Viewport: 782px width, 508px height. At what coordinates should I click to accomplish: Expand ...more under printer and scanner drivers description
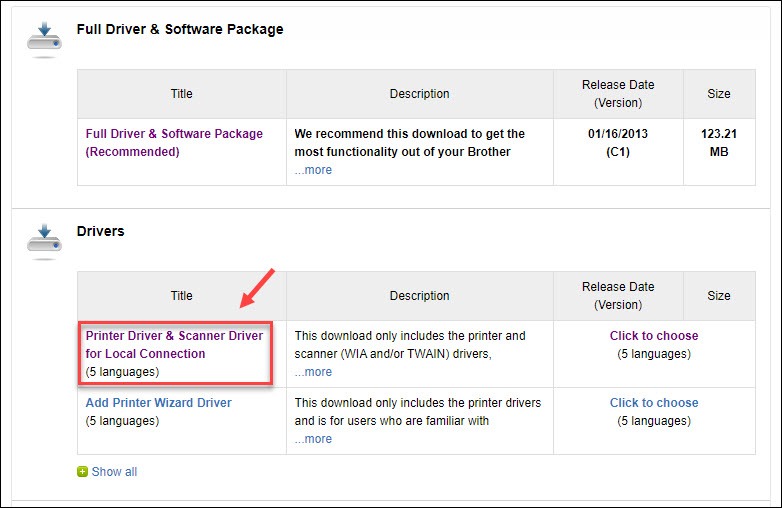click(x=313, y=372)
